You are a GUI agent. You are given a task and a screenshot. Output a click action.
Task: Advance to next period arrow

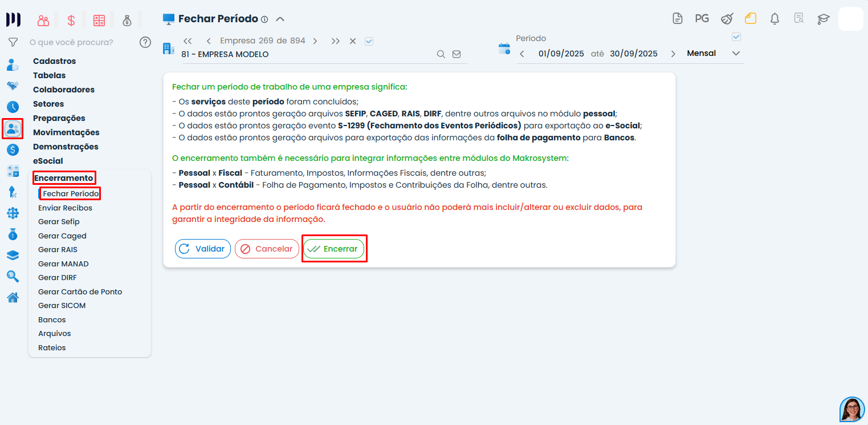[x=673, y=54]
